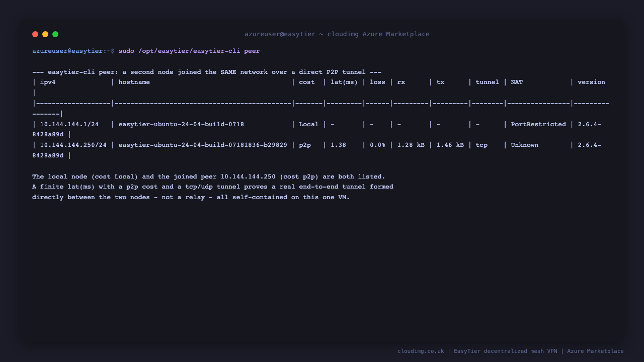
Task: Click the loss value 0.0%
Action: 378,145
